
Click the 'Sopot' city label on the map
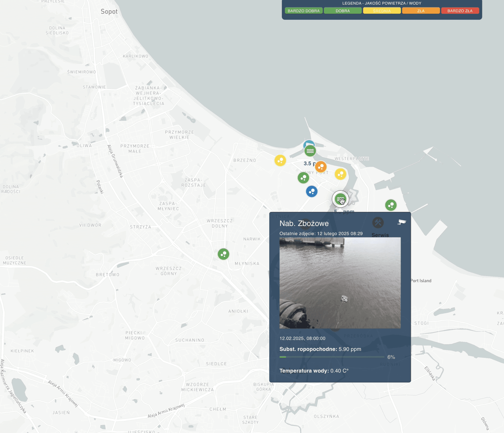[x=109, y=11]
